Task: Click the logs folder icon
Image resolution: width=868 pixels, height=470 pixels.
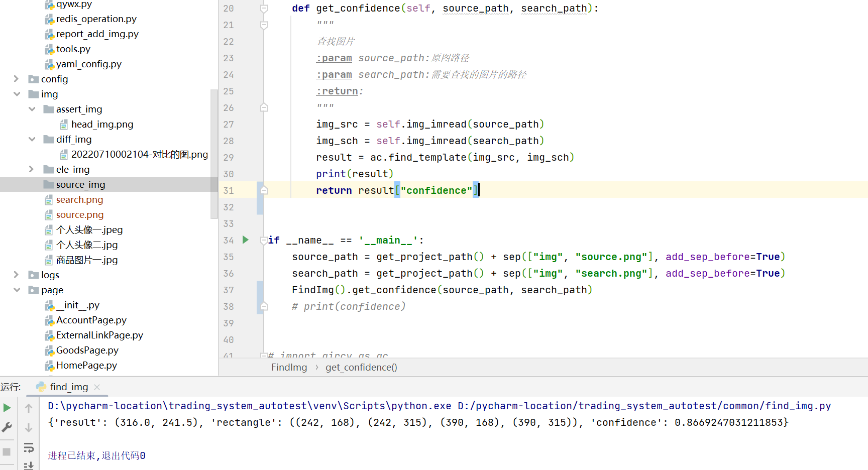Action: [x=34, y=275]
